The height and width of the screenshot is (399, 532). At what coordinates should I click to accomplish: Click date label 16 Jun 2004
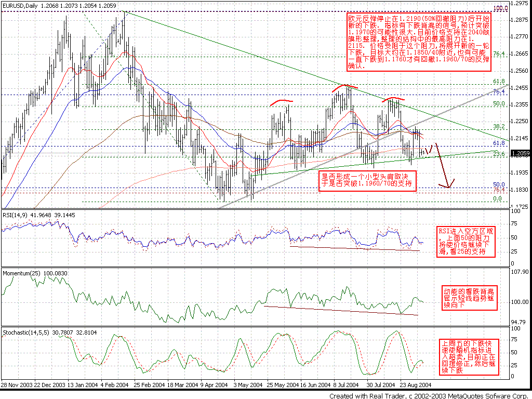(x=315, y=385)
